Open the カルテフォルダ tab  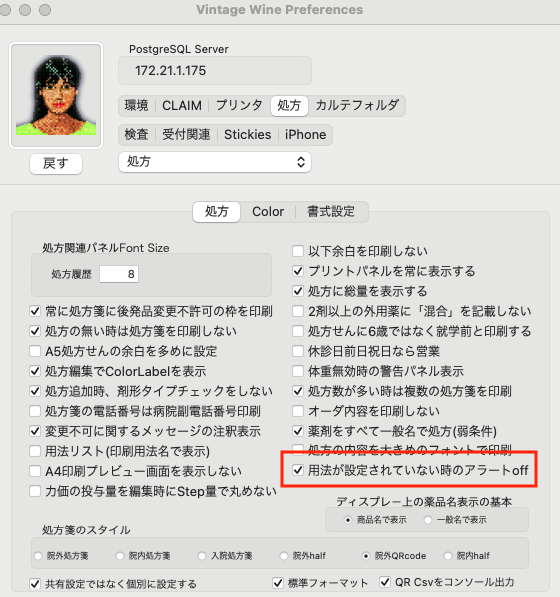(357, 105)
